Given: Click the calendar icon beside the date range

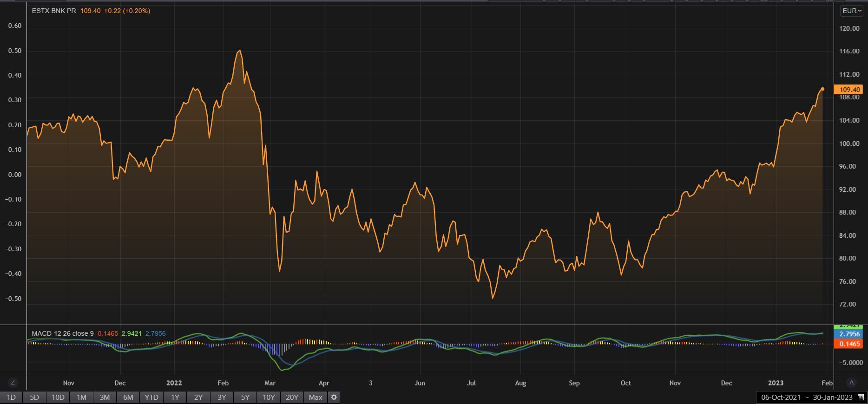Looking at the screenshot, I should (x=861, y=397).
